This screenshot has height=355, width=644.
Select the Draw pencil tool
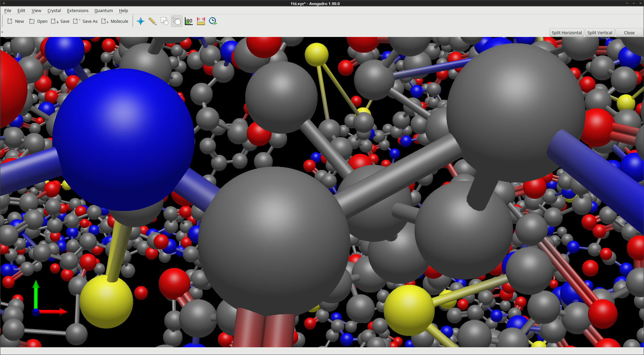153,21
